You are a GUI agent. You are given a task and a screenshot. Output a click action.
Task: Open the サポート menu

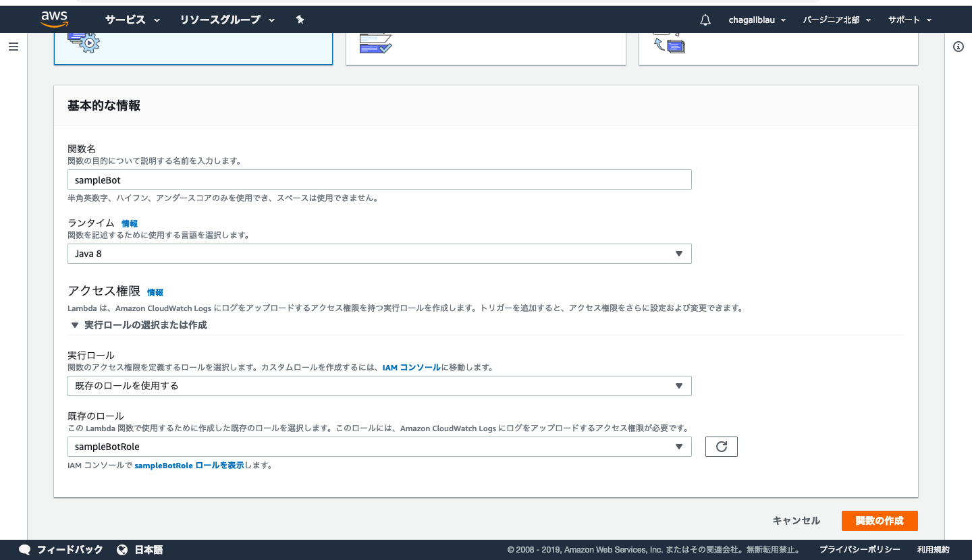point(910,20)
